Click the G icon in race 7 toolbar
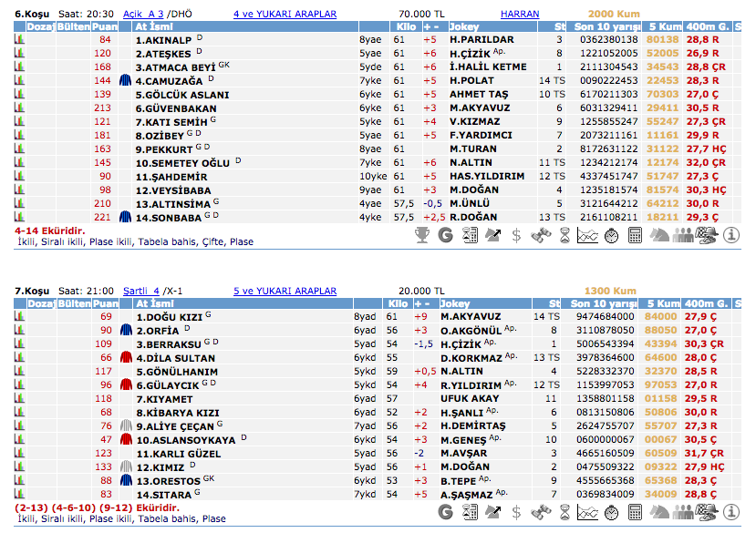Screen dimensions: 756x533 pos(446,512)
